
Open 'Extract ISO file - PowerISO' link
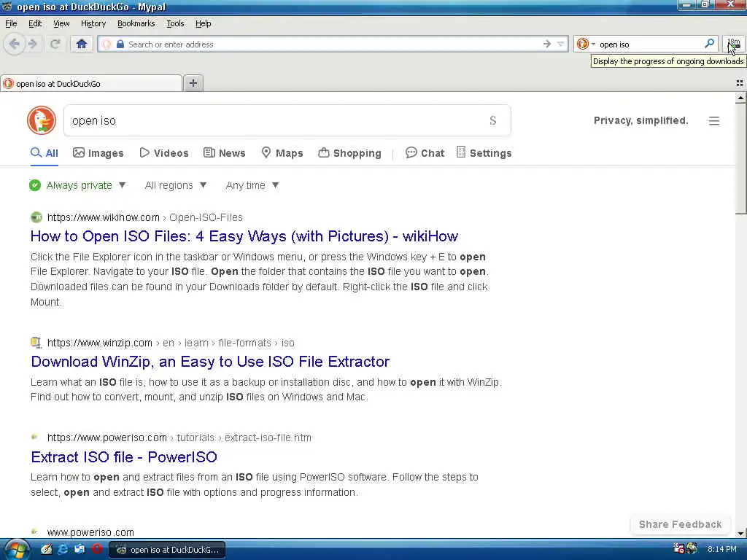pyautogui.click(x=124, y=456)
